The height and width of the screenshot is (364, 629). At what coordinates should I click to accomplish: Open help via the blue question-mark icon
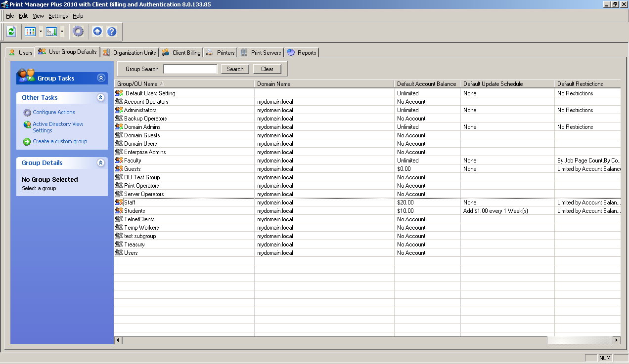[112, 32]
